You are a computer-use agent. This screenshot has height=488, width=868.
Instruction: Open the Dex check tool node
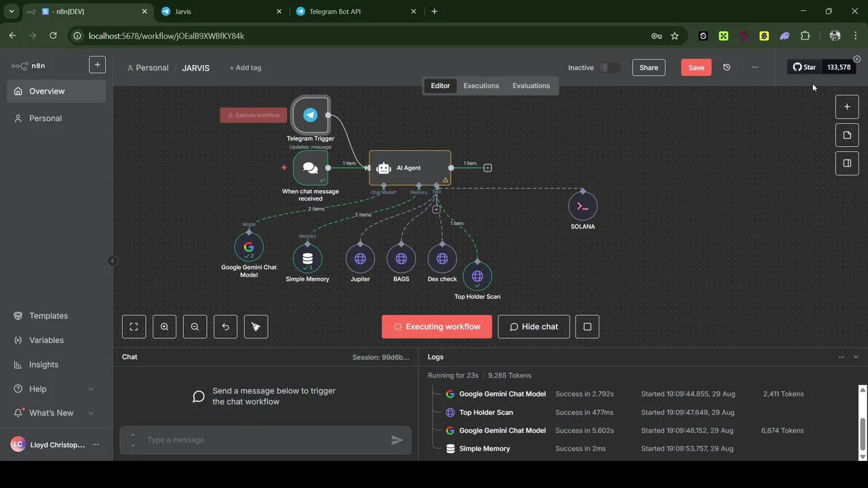coord(442,259)
